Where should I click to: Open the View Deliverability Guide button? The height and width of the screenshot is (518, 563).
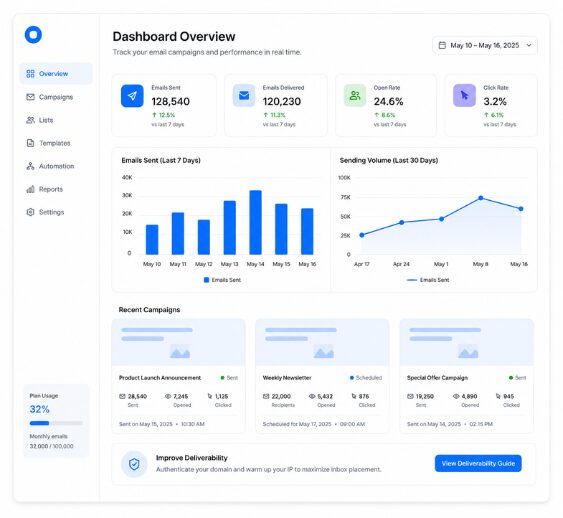coord(478,463)
